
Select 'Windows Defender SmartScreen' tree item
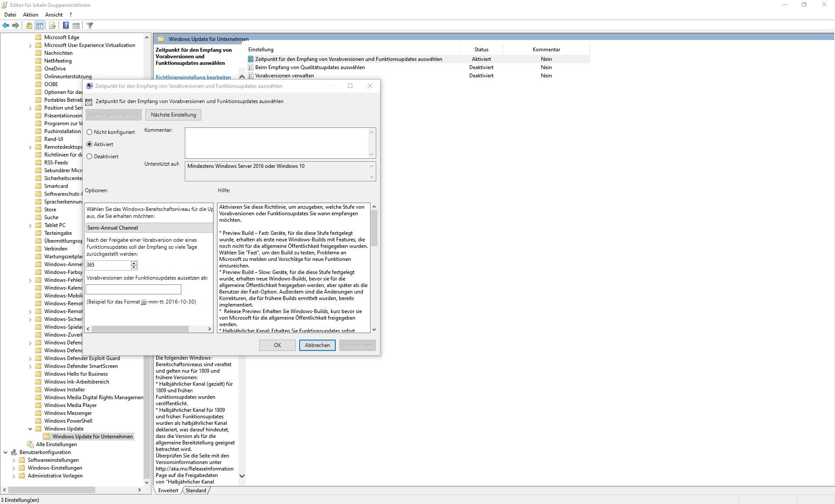click(x=81, y=366)
